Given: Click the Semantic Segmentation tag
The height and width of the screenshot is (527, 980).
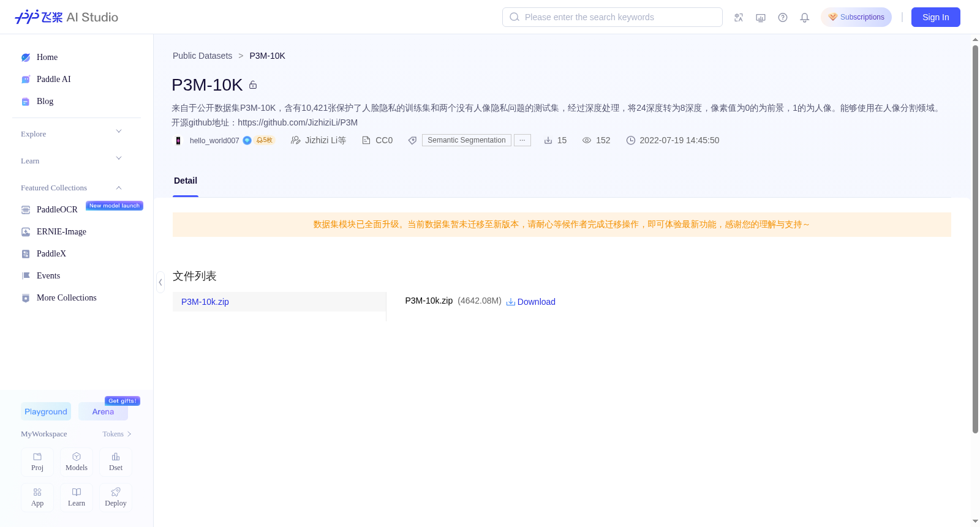Looking at the screenshot, I should click(x=467, y=140).
